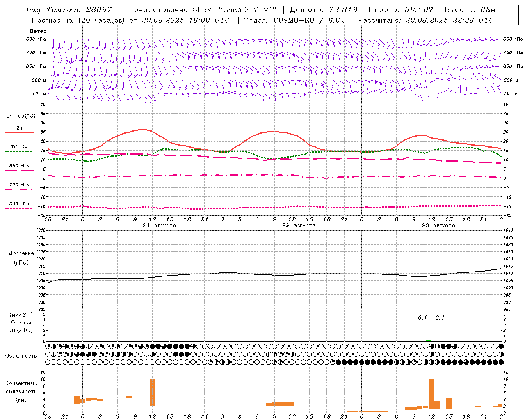Click the Широта: 59.507 value
This screenshot has width=525, height=420.
point(401,10)
